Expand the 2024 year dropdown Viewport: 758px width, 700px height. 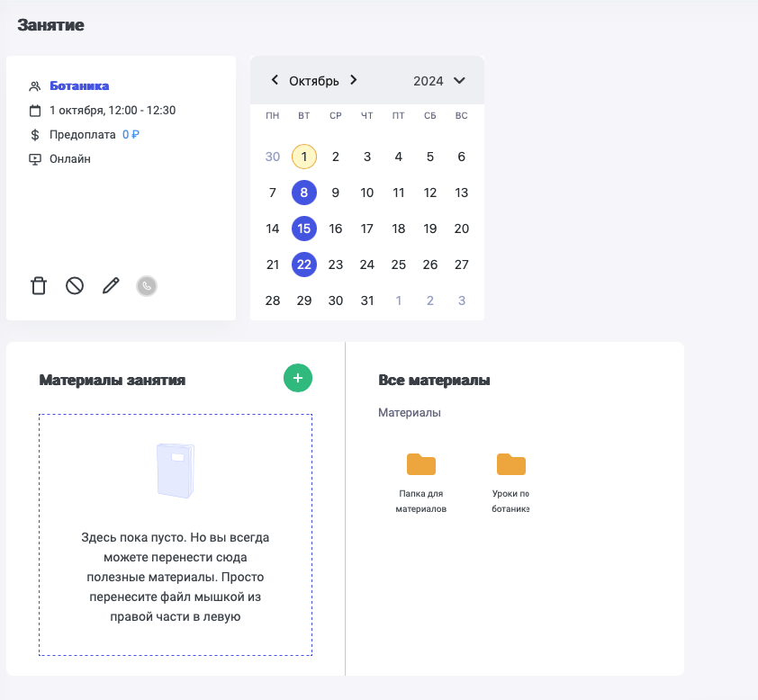pos(459,81)
